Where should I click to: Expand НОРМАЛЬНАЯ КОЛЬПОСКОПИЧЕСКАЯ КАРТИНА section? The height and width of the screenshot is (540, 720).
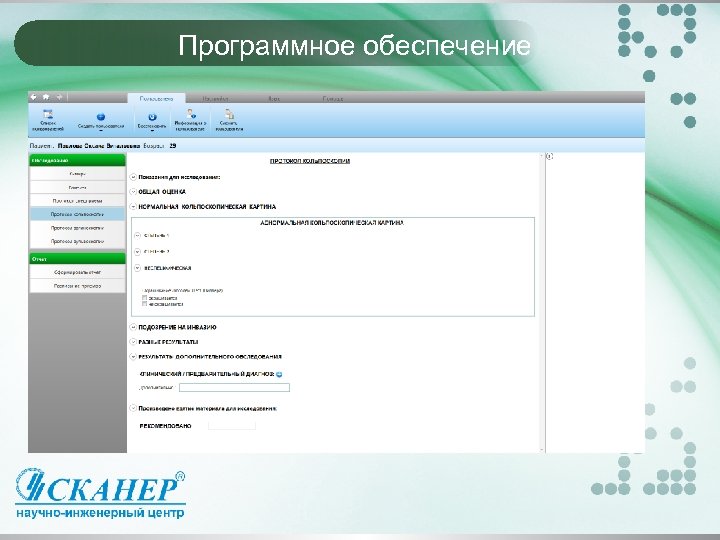[x=133, y=207]
